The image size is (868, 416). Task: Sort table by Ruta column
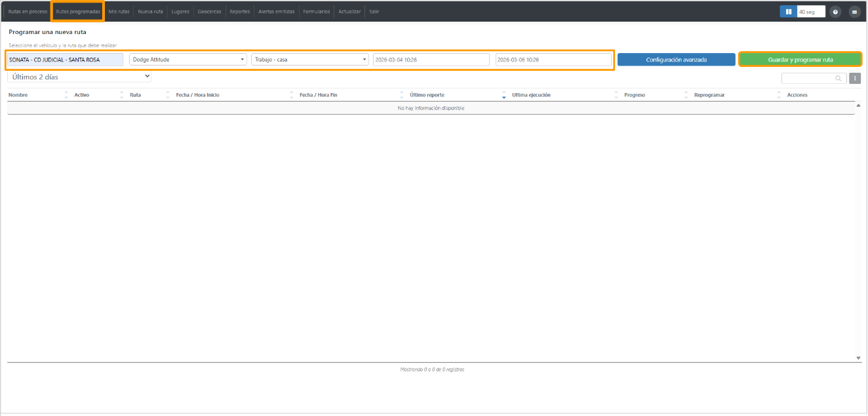point(136,95)
